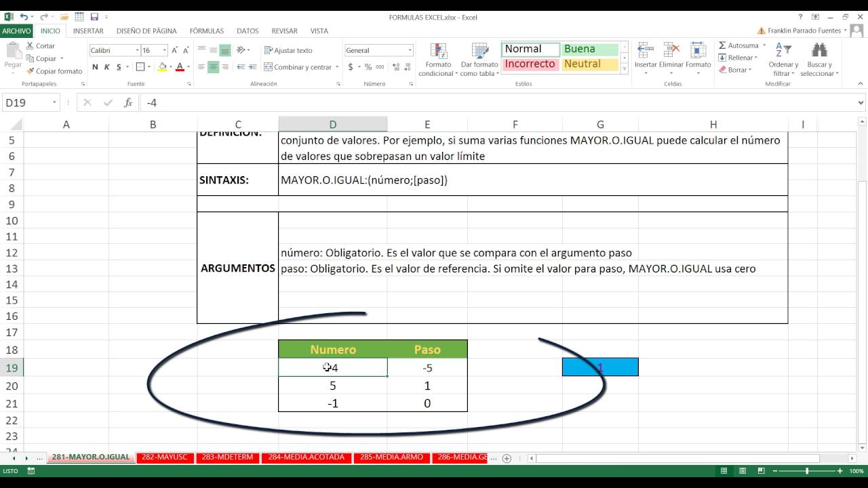Toggle underline S formatting

[119, 67]
